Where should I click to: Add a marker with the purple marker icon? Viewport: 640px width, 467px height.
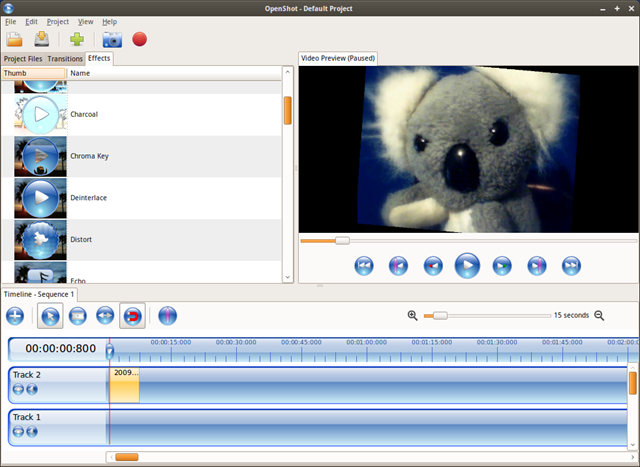(x=167, y=316)
